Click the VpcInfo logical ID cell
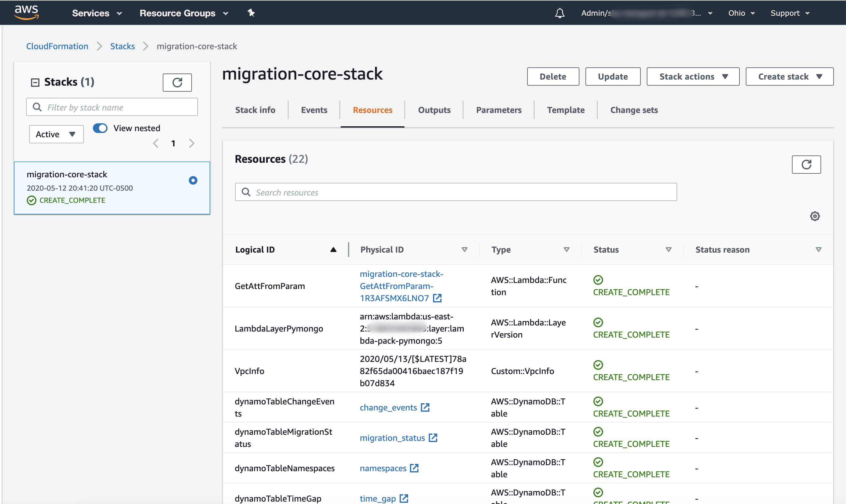This screenshot has width=846, height=504. (249, 371)
